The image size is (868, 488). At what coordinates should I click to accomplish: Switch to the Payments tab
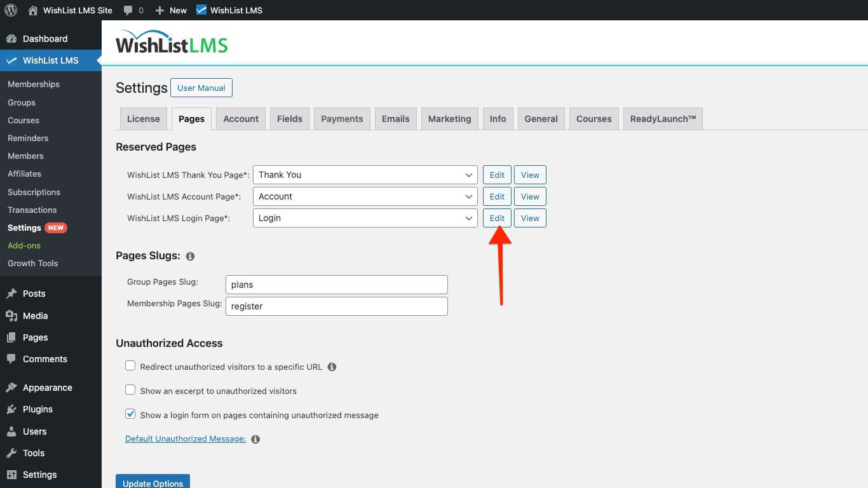341,118
